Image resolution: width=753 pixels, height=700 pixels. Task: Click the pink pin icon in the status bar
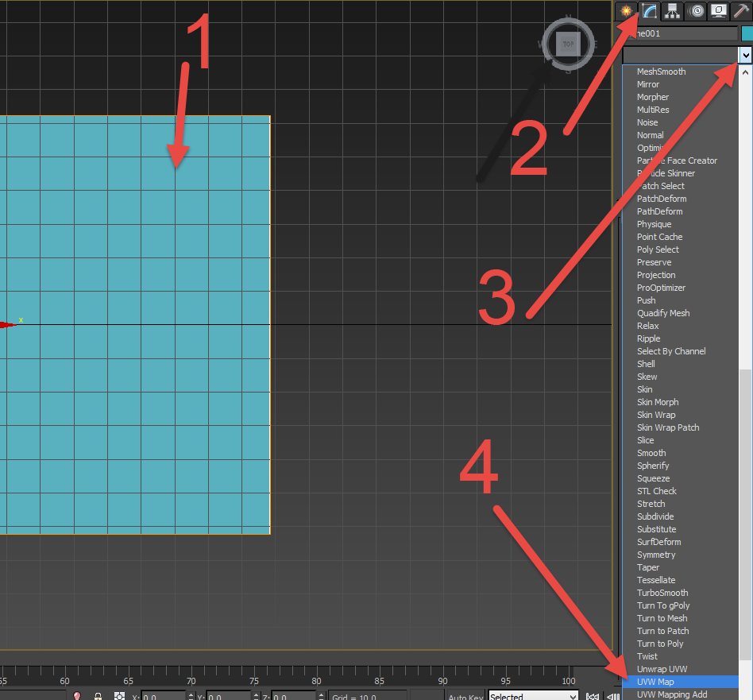[75, 695]
